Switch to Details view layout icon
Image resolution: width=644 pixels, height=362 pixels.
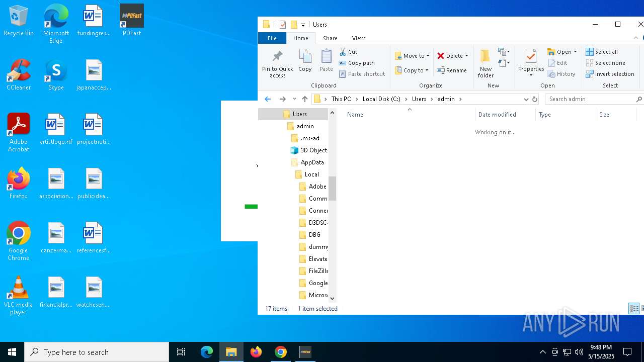point(634,309)
